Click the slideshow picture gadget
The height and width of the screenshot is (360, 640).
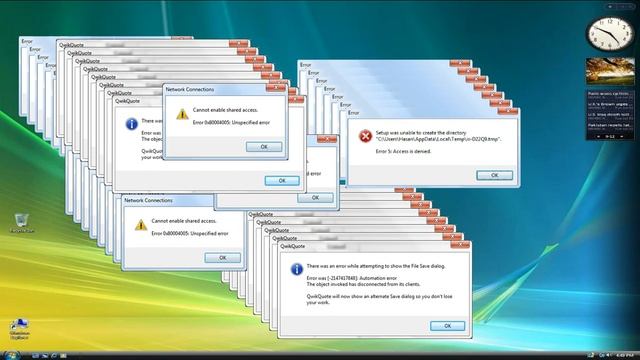[x=610, y=71]
